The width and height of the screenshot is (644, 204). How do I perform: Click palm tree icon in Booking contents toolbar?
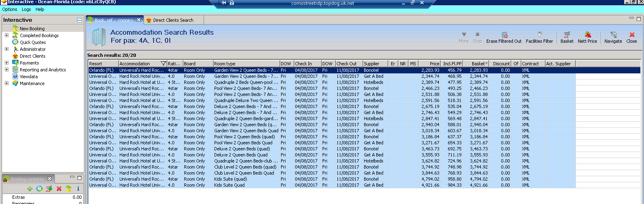click(x=69, y=189)
